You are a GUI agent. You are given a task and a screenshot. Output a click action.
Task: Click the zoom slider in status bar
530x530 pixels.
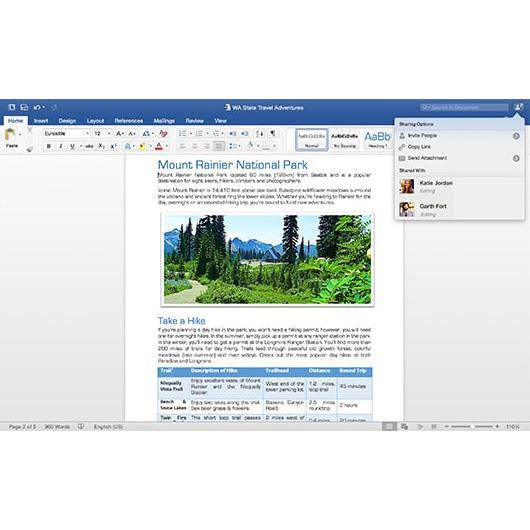(472, 427)
